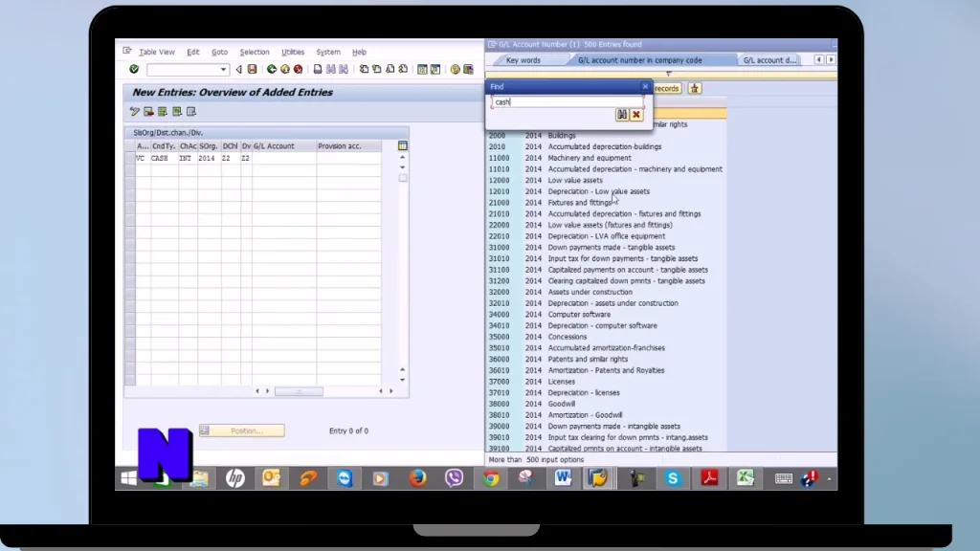Click the G/L Account cell in first row
980x551 pixels.
(283, 158)
